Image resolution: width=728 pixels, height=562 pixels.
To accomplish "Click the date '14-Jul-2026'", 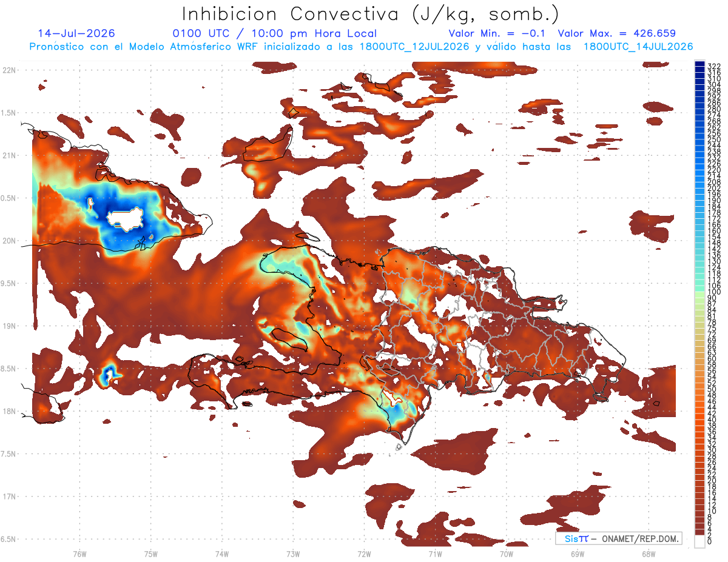I will pos(76,33).
